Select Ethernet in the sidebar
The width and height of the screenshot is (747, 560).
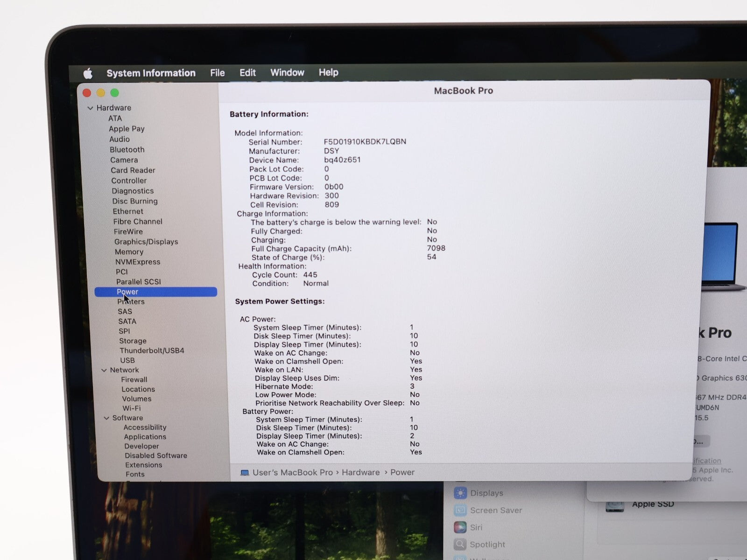coord(128,211)
